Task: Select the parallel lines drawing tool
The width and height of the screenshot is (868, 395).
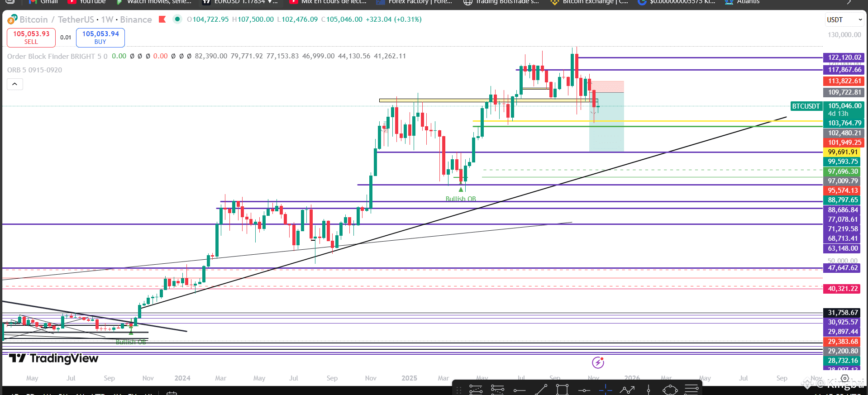Action: (692, 390)
